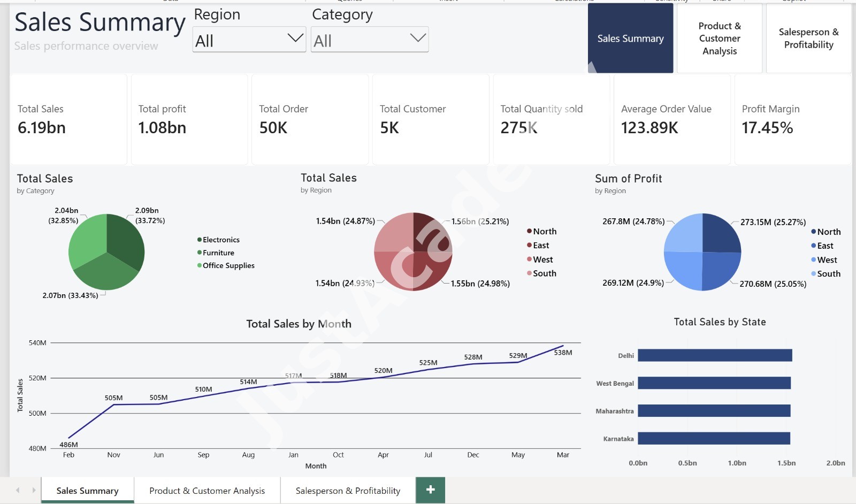Click the 538M data label for Mar
This screenshot has width=856, height=504.
coord(563,353)
